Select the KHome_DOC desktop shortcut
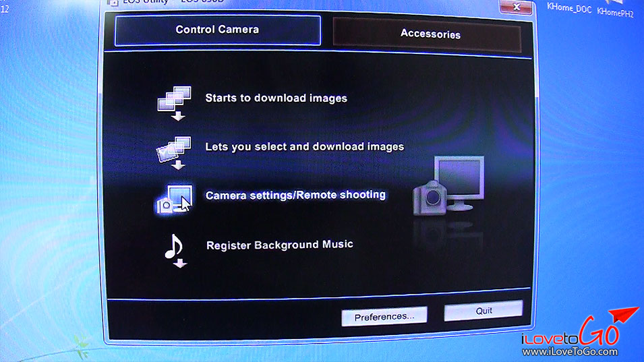 569,7
